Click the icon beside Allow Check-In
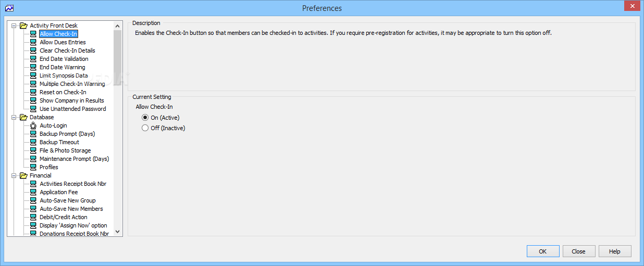 tap(33, 34)
